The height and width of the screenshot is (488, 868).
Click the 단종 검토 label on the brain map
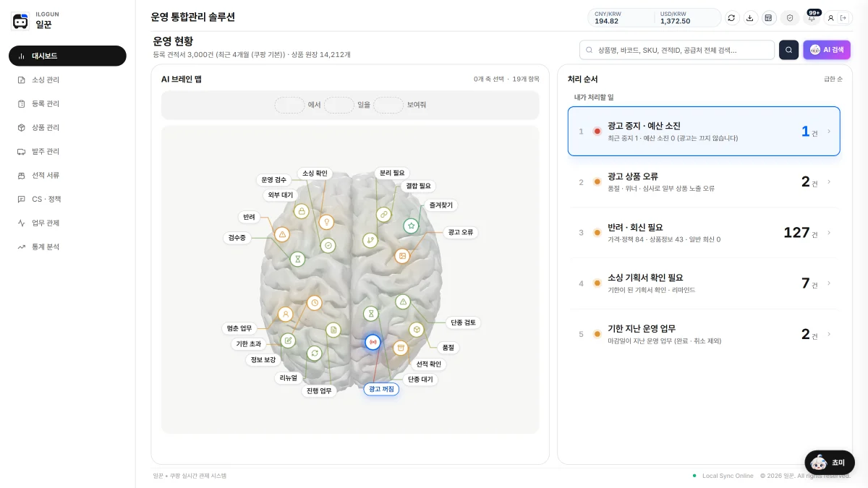pyautogui.click(x=463, y=322)
